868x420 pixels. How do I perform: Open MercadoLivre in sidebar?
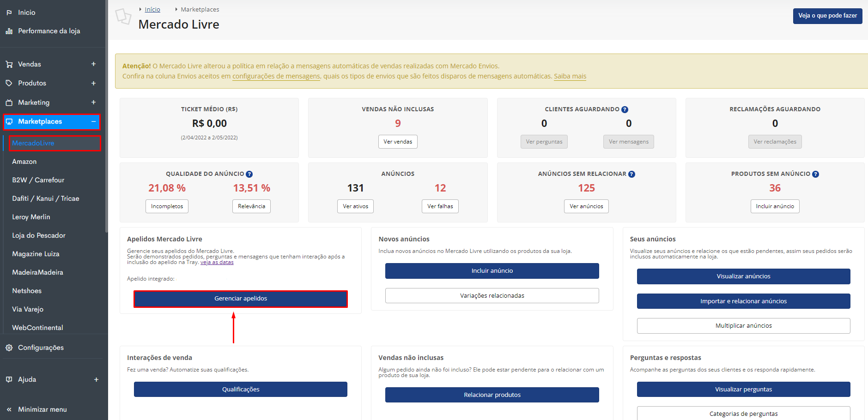pyautogui.click(x=33, y=143)
